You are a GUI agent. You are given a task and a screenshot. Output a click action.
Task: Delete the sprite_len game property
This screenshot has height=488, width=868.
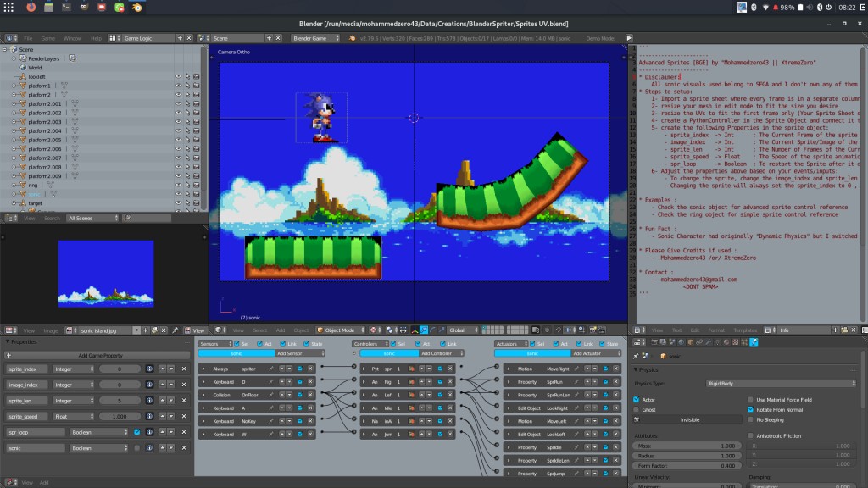coord(183,400)
